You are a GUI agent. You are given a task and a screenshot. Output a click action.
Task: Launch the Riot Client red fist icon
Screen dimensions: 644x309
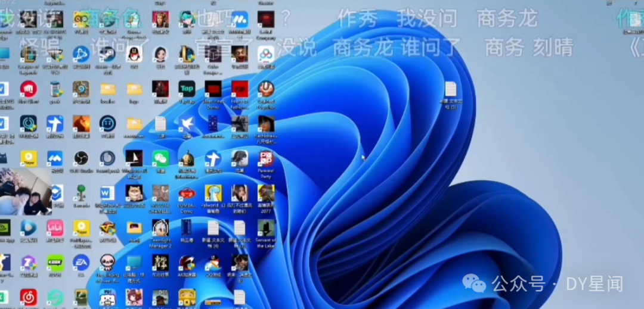click(29, 89)
